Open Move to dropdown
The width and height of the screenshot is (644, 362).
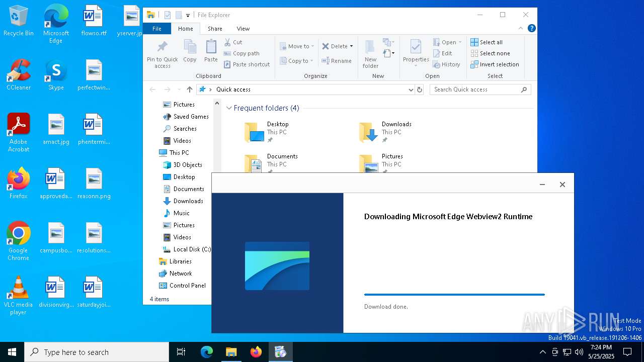(x=297, y=46)
